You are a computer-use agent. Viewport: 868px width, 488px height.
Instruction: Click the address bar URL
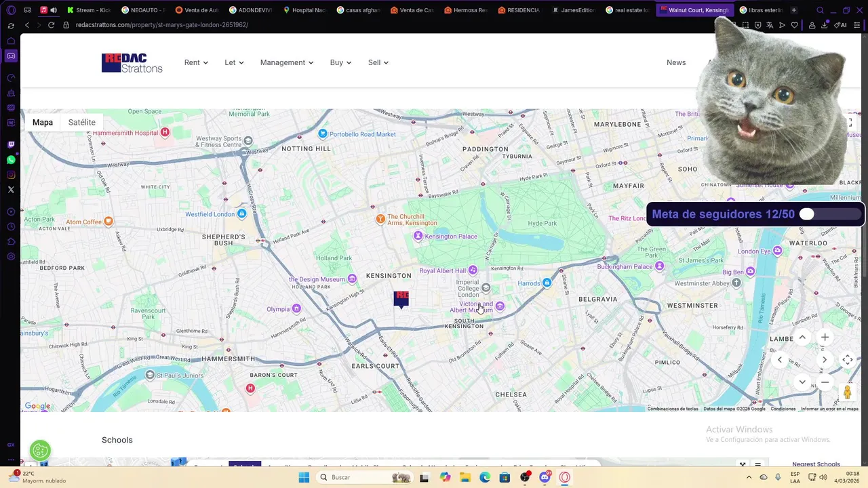point(161,25)
